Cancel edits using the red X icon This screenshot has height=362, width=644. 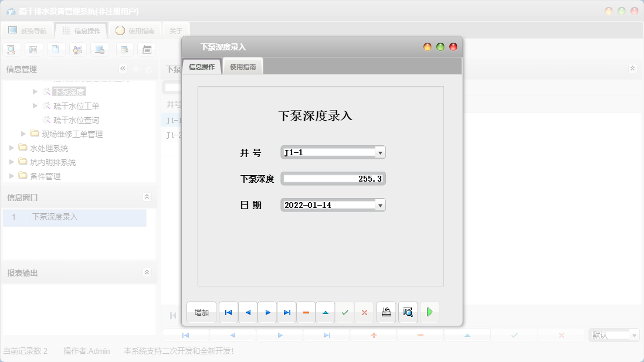pos(364,312)
